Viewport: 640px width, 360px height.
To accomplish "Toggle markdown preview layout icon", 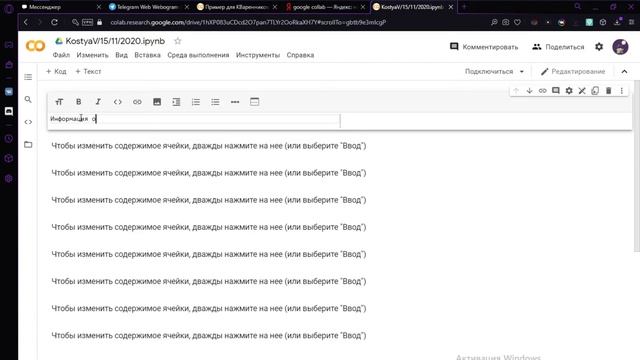I will [254, 102].
